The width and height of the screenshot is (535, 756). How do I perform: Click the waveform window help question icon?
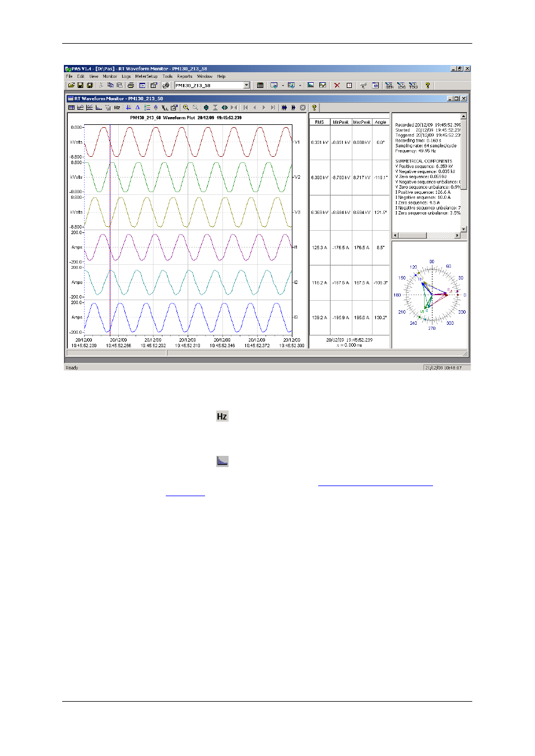click(314, 108)
